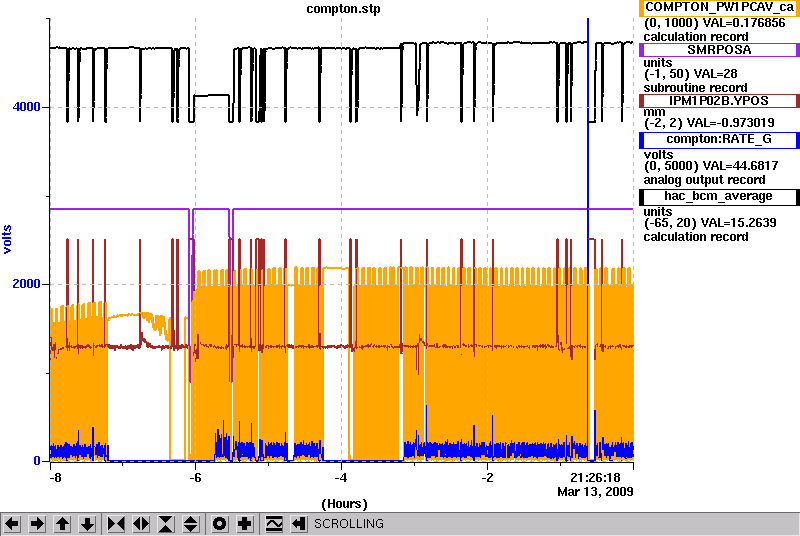This screenshot has height=536, width=800.
Task: Click the '(Hours)' x-axis label
Action: pyautogui.click(x=344, y=504)
